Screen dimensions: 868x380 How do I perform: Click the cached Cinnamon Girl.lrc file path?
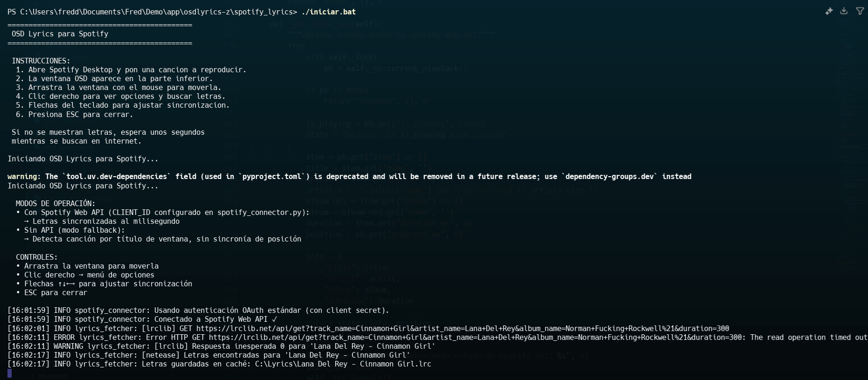[x=343, y=364]
